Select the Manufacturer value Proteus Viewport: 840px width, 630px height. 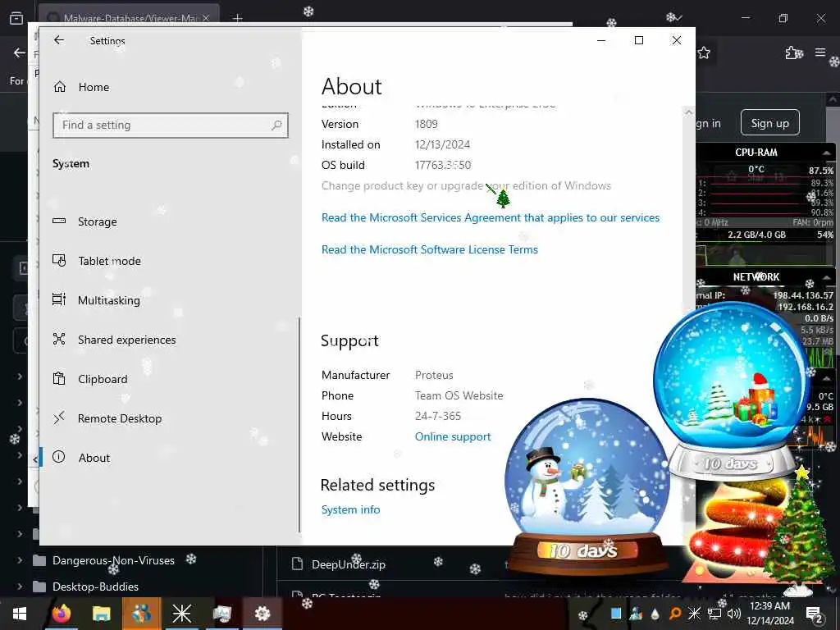(434, 375)
